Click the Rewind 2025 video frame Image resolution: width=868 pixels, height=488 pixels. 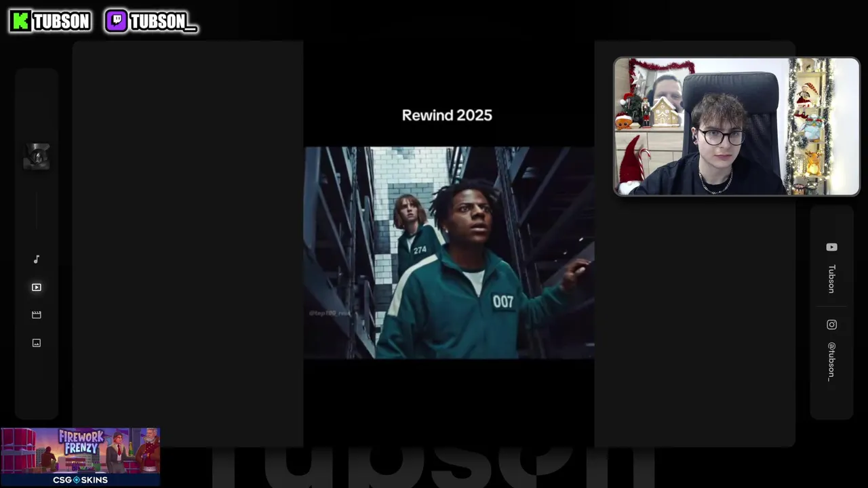click(x=449, y=253)
